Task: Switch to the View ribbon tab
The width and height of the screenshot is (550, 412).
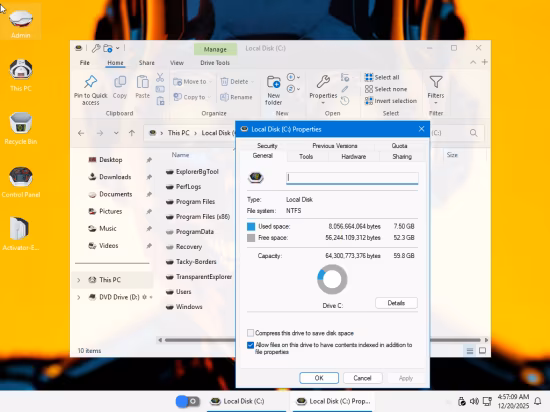Action: click(177, 63)
